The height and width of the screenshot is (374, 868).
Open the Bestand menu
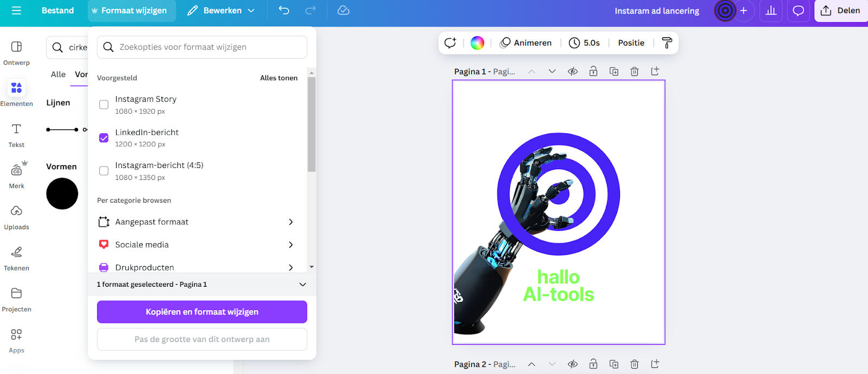(x=58, y=11)
